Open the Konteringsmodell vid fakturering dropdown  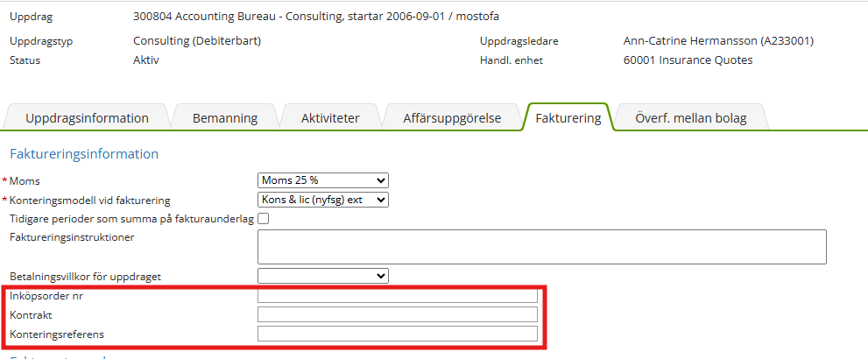tap(322, 200)
